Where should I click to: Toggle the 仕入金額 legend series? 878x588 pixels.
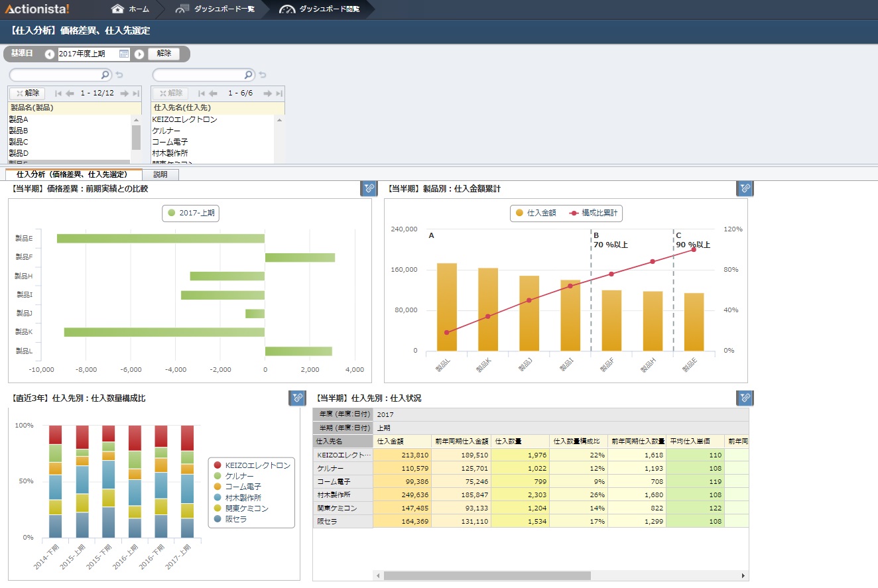[x=535, y=213]
